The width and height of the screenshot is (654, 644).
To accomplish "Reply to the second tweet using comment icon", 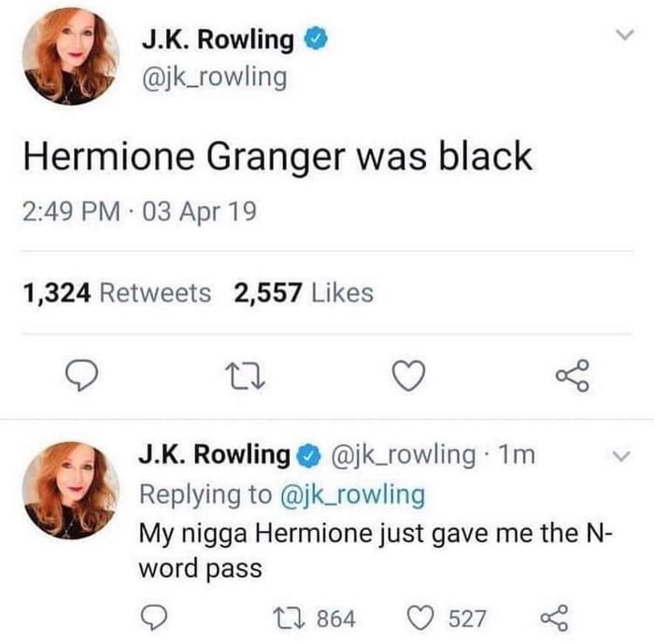I will [154, 618].
